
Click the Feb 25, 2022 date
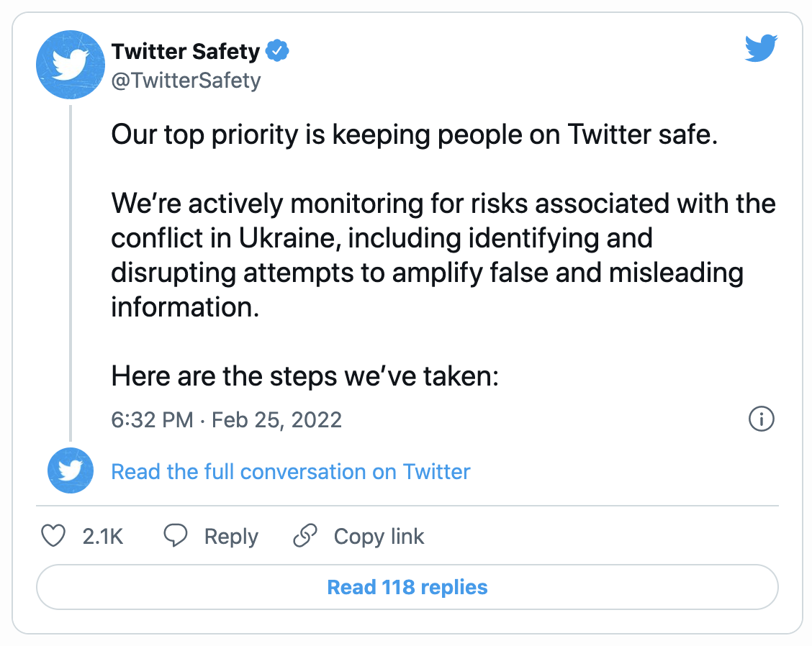click(276, 420)
